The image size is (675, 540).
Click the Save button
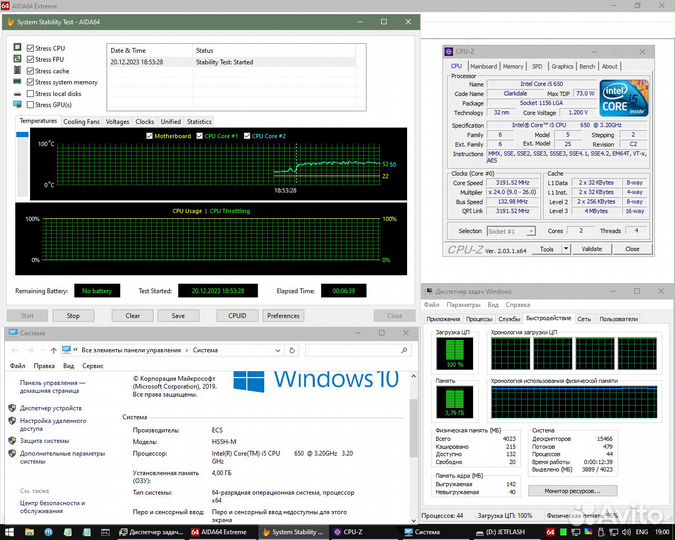(x=178, y=316)
